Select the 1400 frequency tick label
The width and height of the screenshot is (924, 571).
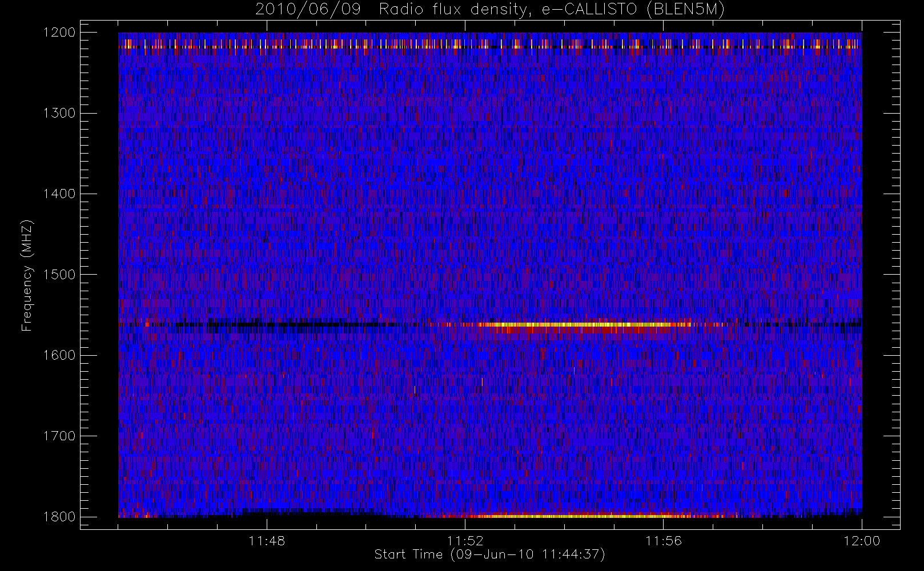(59, 194)
